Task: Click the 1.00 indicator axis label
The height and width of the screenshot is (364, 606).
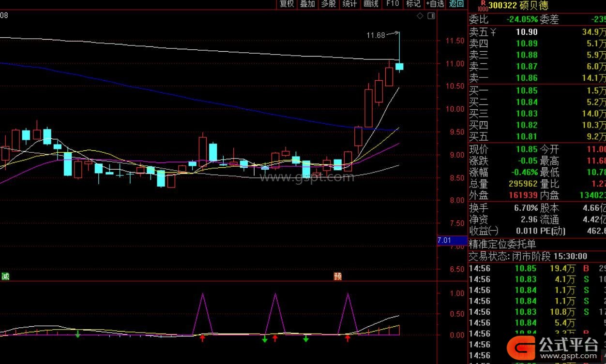Action: [x=457, y=293]
